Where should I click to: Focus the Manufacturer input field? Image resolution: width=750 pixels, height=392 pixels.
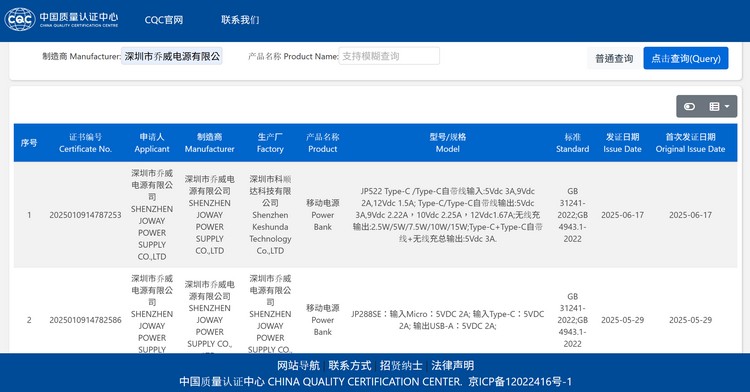[172, 56]
